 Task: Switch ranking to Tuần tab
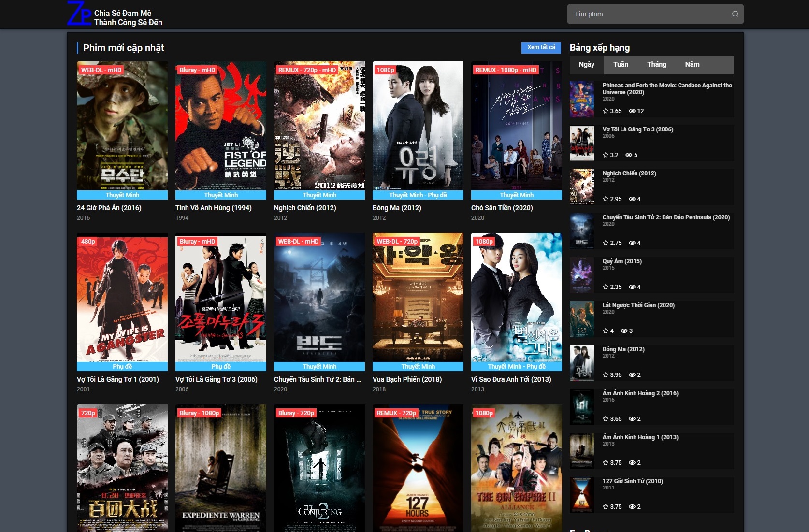(621, 65)
